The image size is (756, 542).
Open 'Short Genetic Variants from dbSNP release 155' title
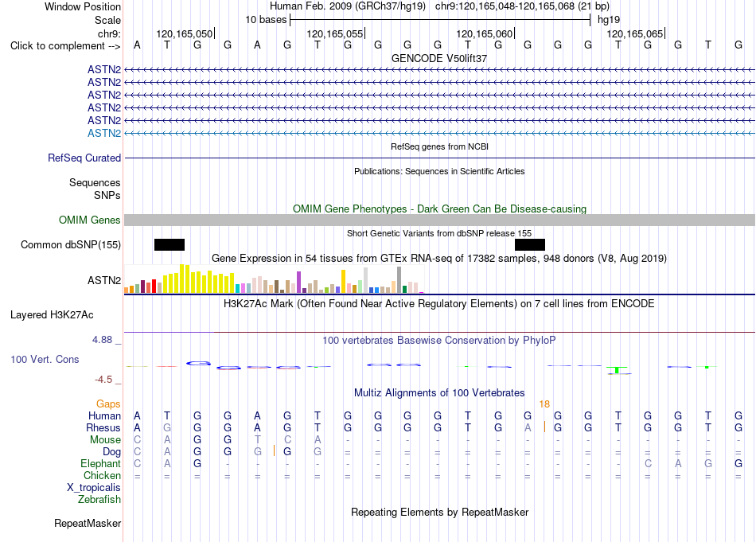439,233
